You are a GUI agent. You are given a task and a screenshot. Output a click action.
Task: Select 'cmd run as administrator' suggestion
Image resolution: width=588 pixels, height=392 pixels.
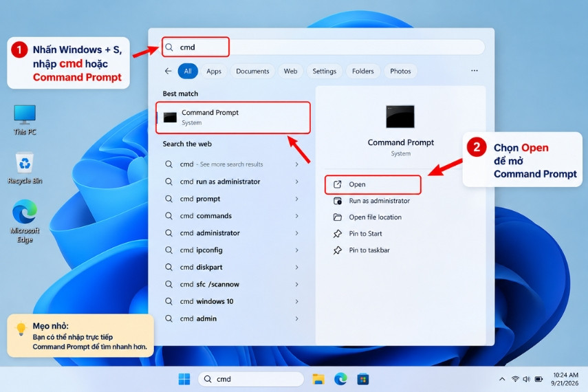[x=232, y=182]
